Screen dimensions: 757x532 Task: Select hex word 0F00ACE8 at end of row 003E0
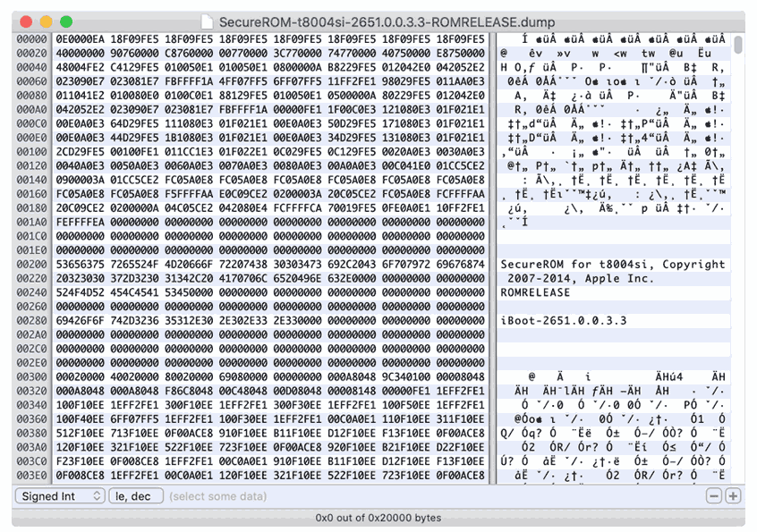click(x=461, y=476)
